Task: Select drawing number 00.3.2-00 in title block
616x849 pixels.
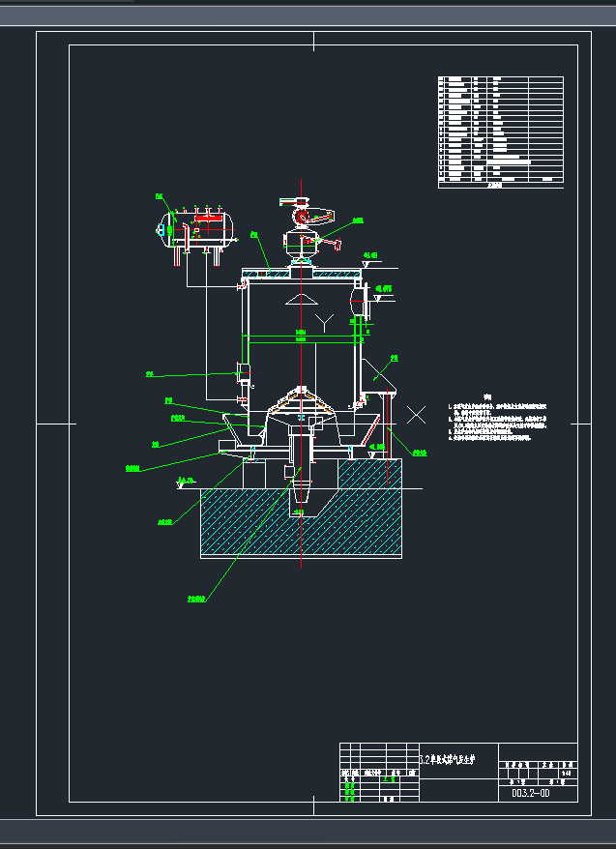Action: coord(531,793)
